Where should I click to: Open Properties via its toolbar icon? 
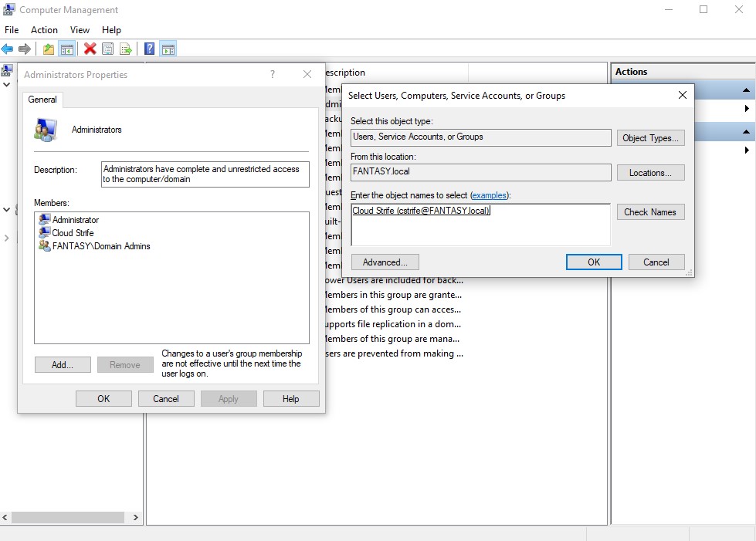[107, 49]
